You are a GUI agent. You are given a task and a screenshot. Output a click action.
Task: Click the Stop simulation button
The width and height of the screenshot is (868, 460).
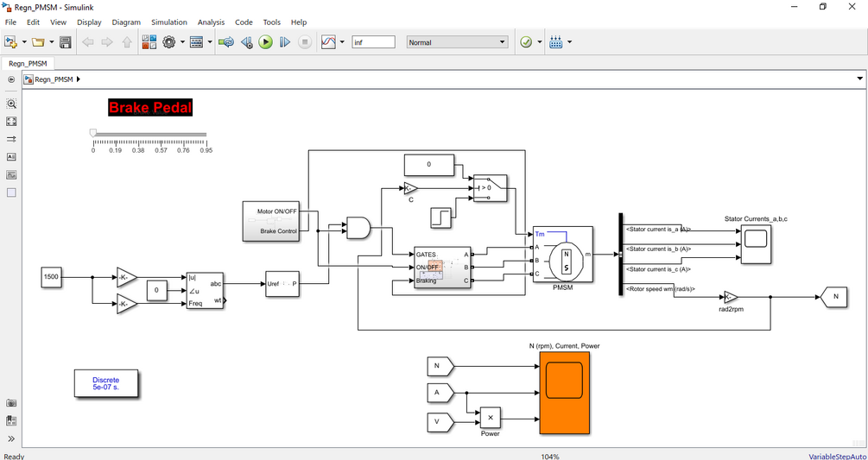click(305, 42)
